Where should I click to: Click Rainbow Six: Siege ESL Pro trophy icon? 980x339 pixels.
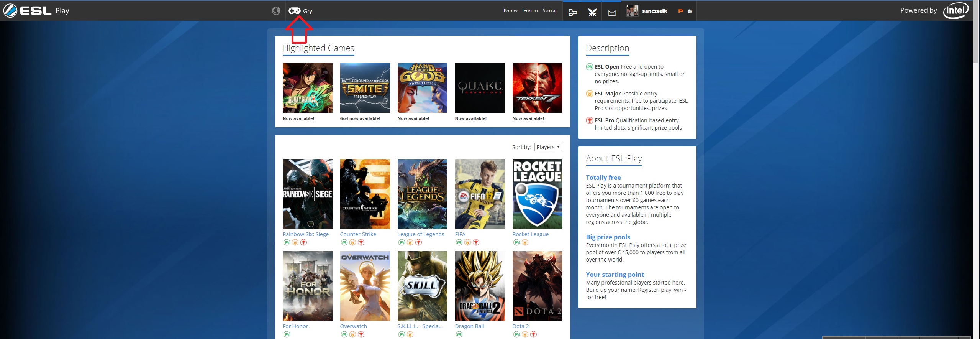click(x=303, y=242)
